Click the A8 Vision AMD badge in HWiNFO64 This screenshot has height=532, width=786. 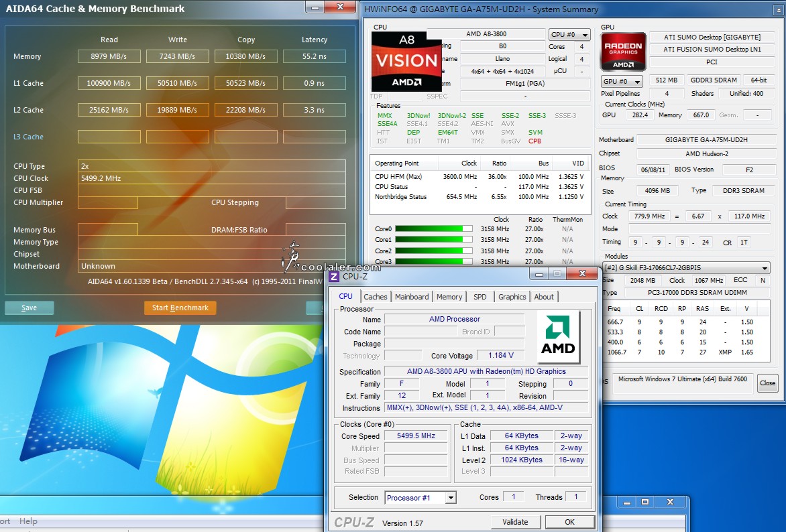[406, 61]
